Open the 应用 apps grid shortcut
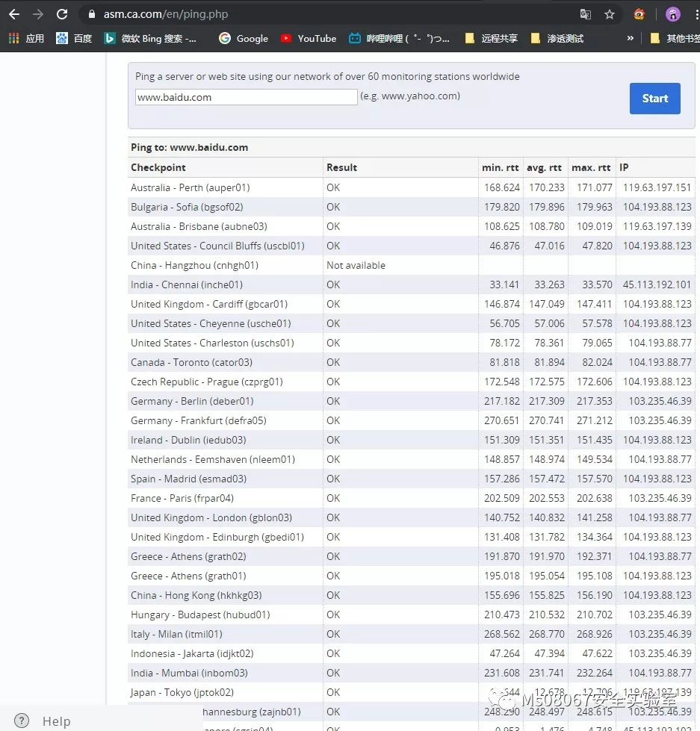This screenshot has height=731, width=700. click(x=26, y=38)
